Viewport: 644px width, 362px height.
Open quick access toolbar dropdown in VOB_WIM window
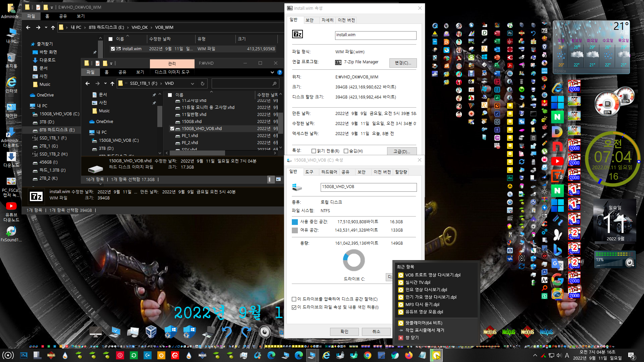point(52,7)
